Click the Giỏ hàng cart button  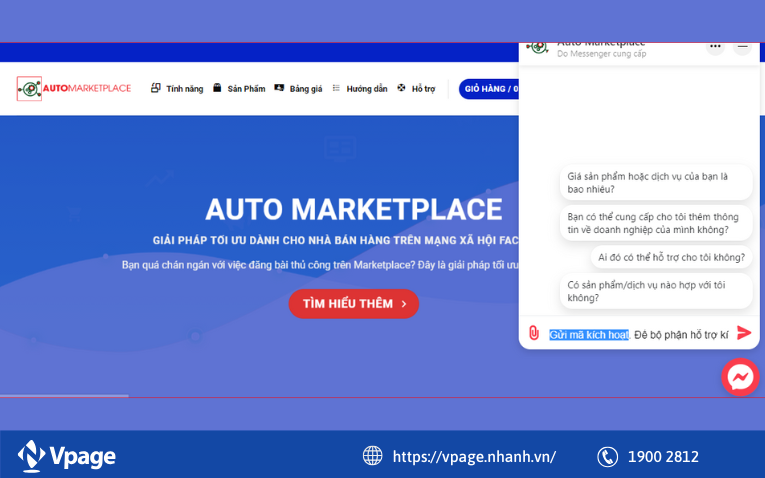click(489, 89)
